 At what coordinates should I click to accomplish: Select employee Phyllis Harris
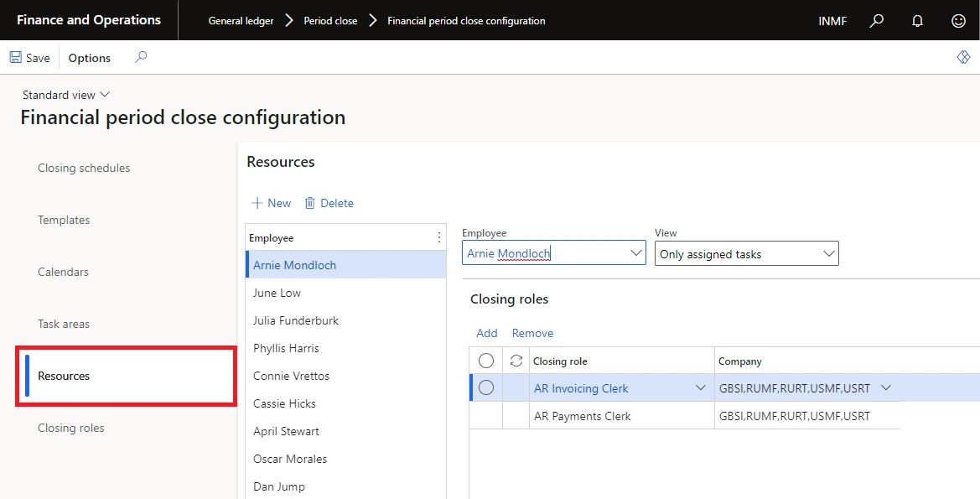coord(346,348)
